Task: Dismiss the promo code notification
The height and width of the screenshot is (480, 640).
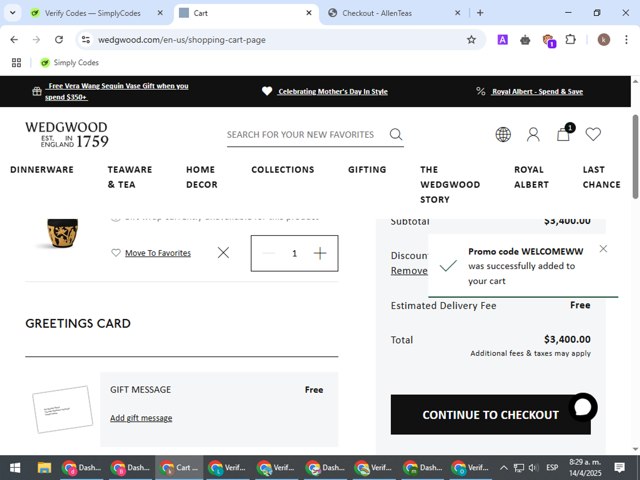Action: point(603,249)
